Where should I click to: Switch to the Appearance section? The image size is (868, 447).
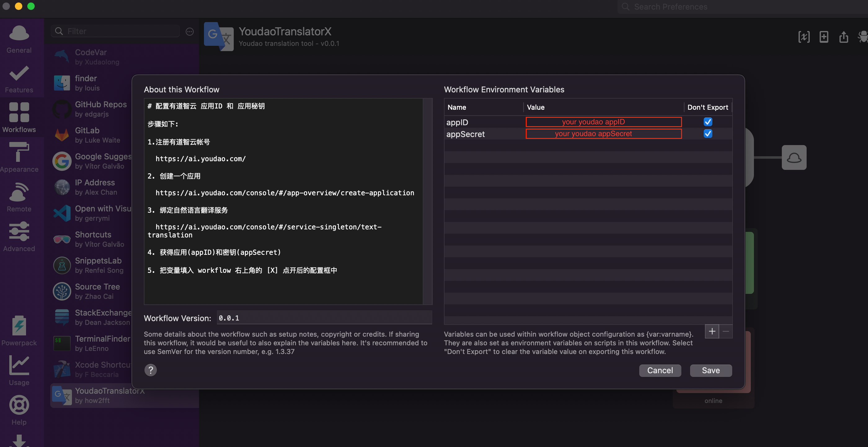pyautogui.click(x=19, y=157)
